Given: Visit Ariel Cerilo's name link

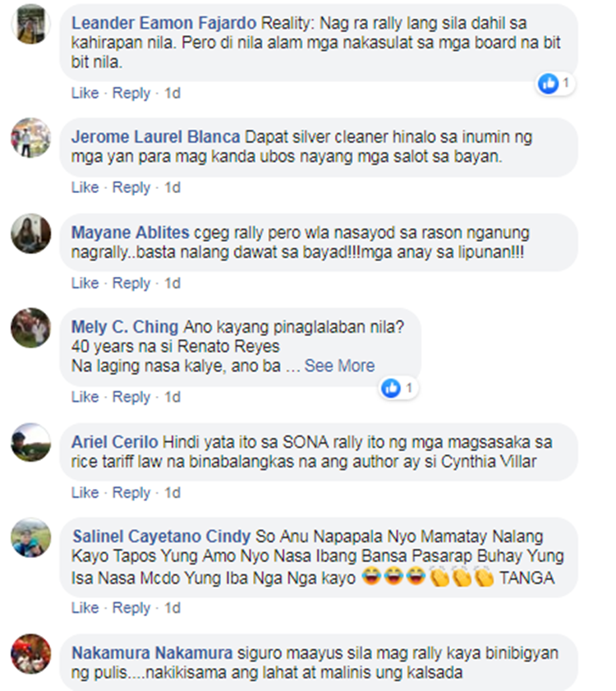Looking at the screenshot, I should pyautogui.click(x=114, y=442).
